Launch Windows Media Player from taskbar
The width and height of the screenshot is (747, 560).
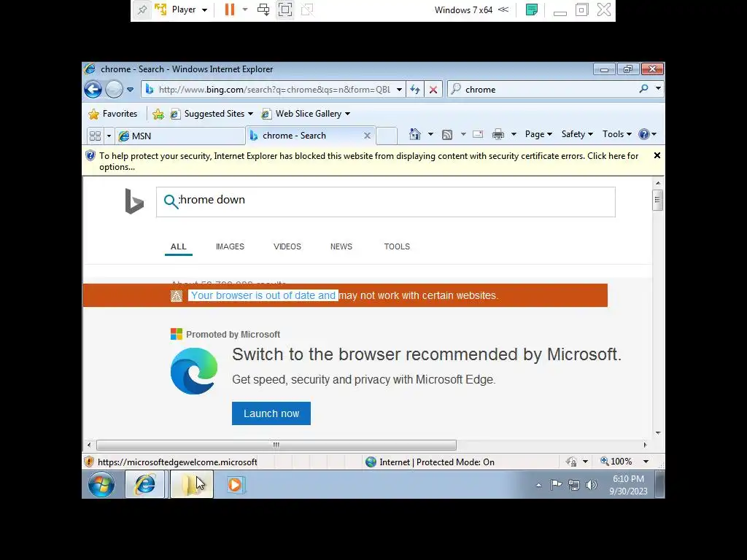coord(236,485)
